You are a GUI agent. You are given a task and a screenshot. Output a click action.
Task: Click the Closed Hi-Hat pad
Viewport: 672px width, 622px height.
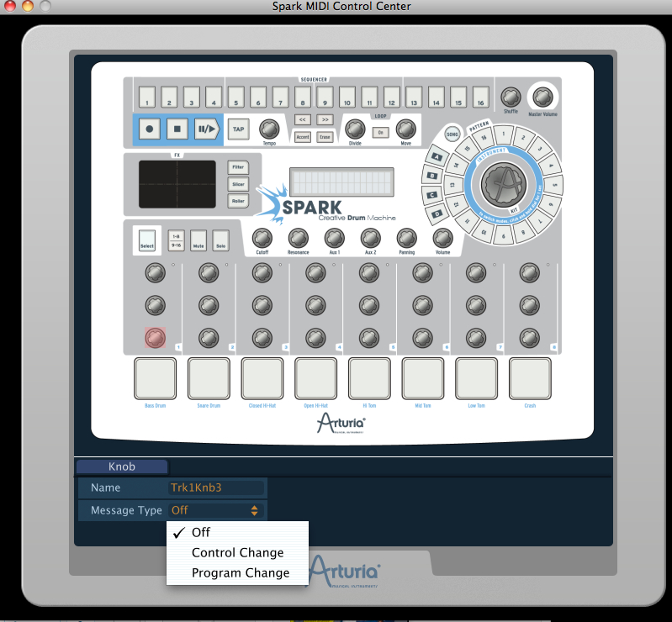[262, 379]
